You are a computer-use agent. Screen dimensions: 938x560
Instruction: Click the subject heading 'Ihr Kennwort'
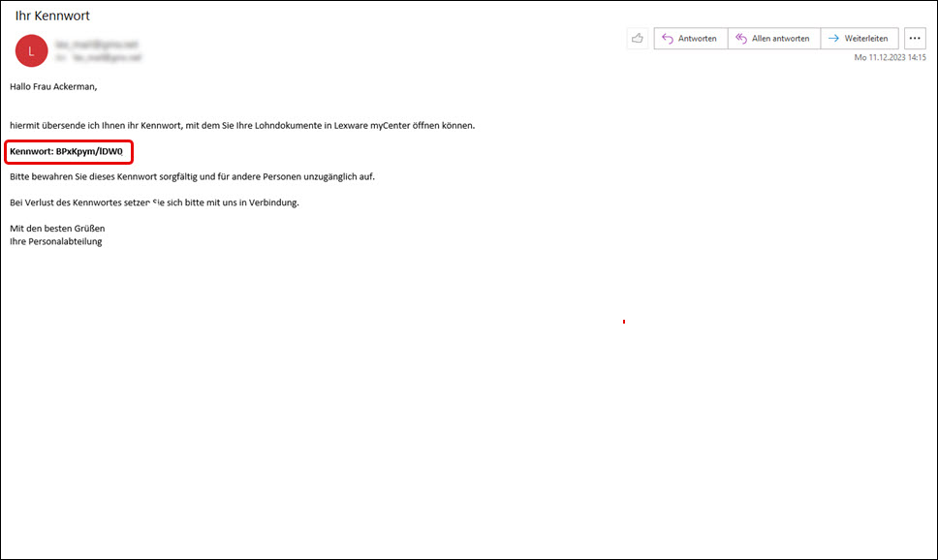[52, 16]
